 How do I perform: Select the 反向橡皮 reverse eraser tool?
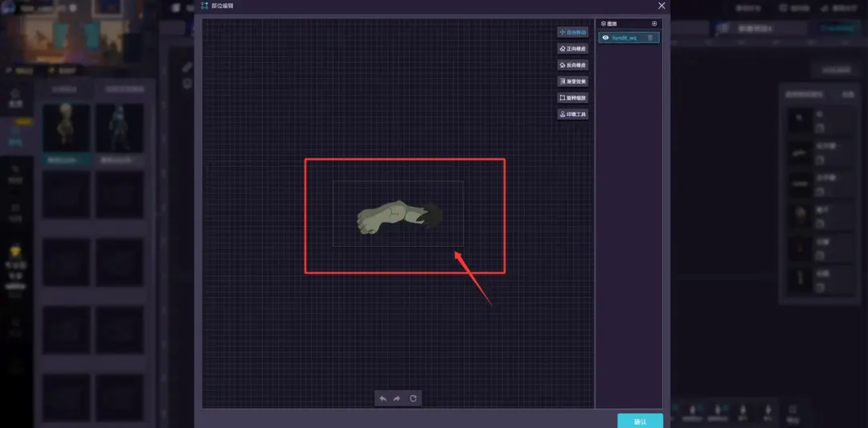pyautogui.click(x=572, y=65)
